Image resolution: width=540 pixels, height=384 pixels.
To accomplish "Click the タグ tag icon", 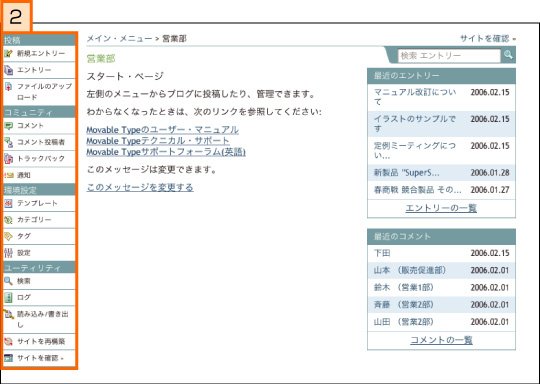I will tap(8, 236).
